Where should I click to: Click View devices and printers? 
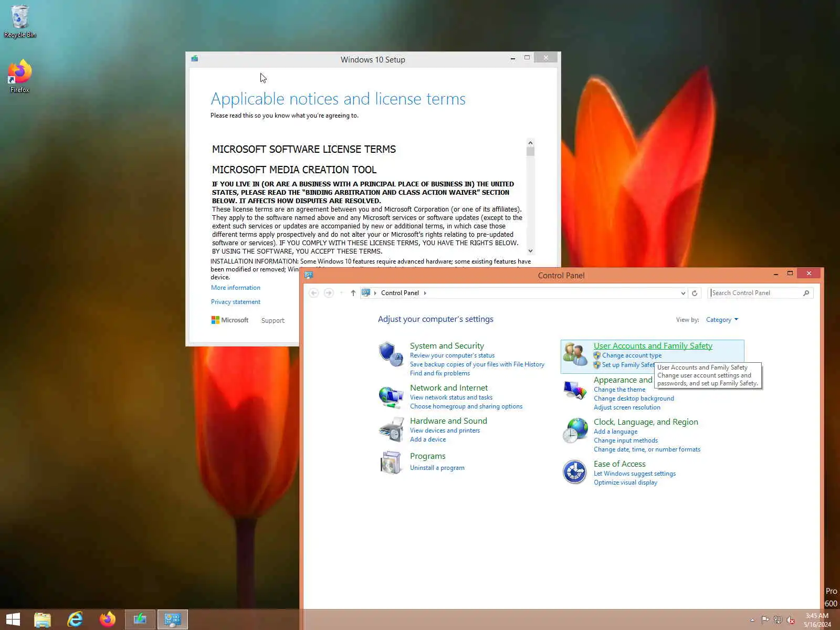pos(445,430)
